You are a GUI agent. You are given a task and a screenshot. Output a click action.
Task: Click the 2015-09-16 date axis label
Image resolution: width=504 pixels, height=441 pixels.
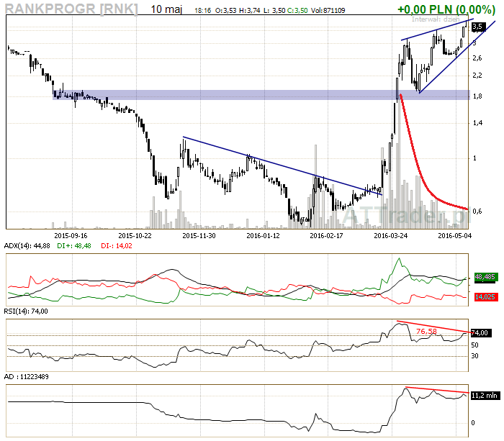[x=71, y=236]
